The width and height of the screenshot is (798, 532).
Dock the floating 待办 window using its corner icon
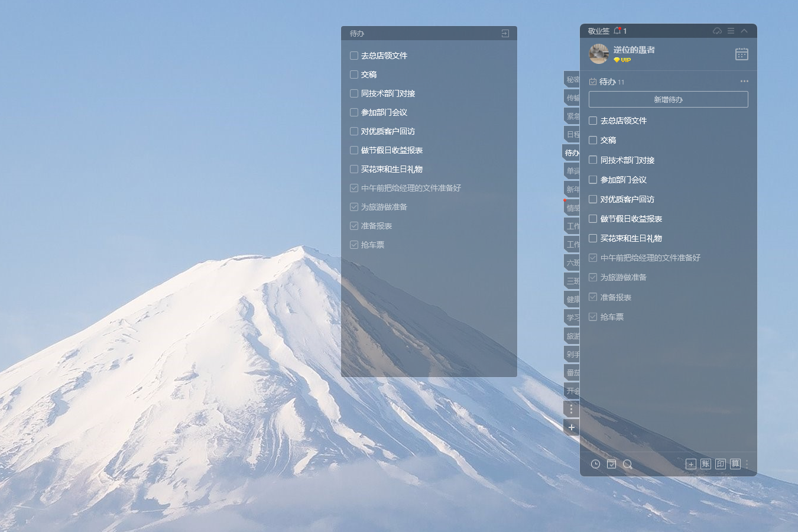(505, 34)
